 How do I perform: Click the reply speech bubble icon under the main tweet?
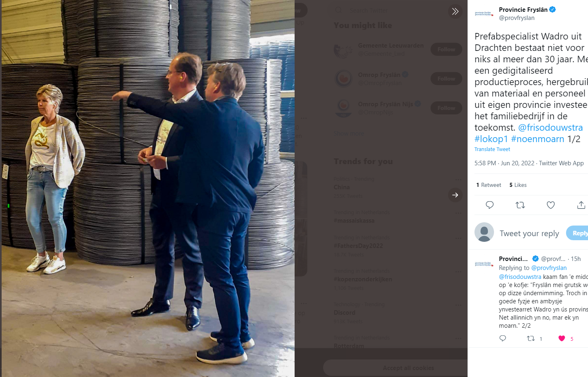[490, 205]
